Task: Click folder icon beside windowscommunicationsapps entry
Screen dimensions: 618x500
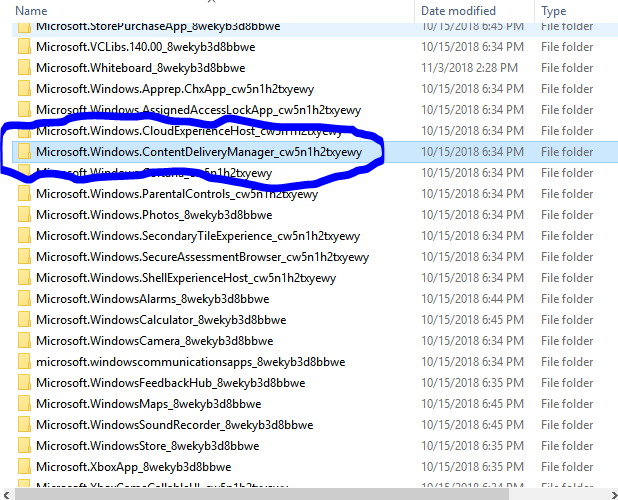Action: [24, 362]
